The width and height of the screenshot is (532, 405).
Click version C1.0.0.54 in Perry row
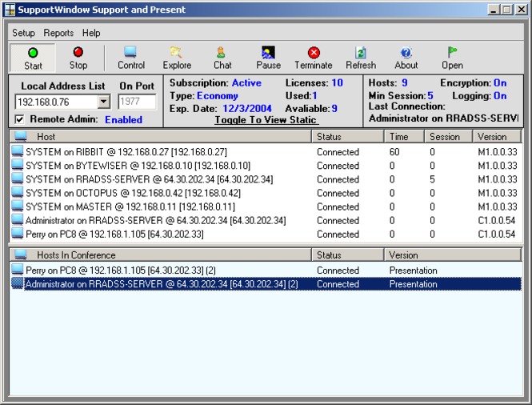pos(497,234)
